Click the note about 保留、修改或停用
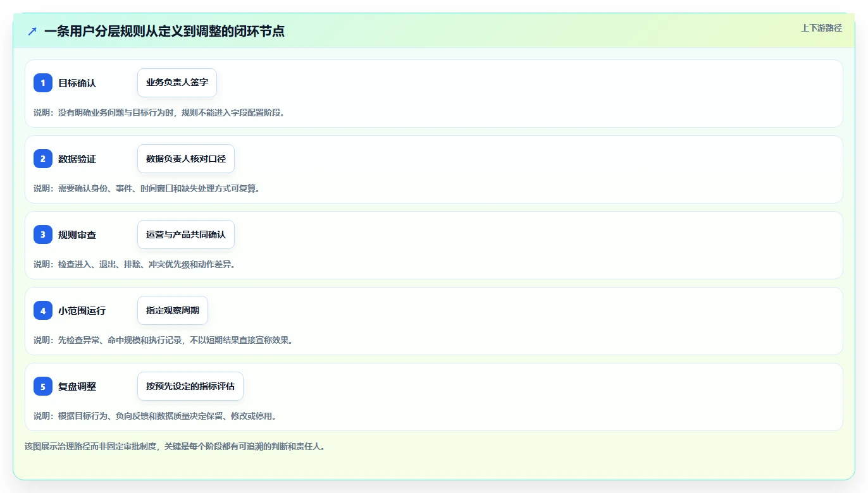Image resolution: width=868 pixels, height=493 pixels. [x=155, y=416]
